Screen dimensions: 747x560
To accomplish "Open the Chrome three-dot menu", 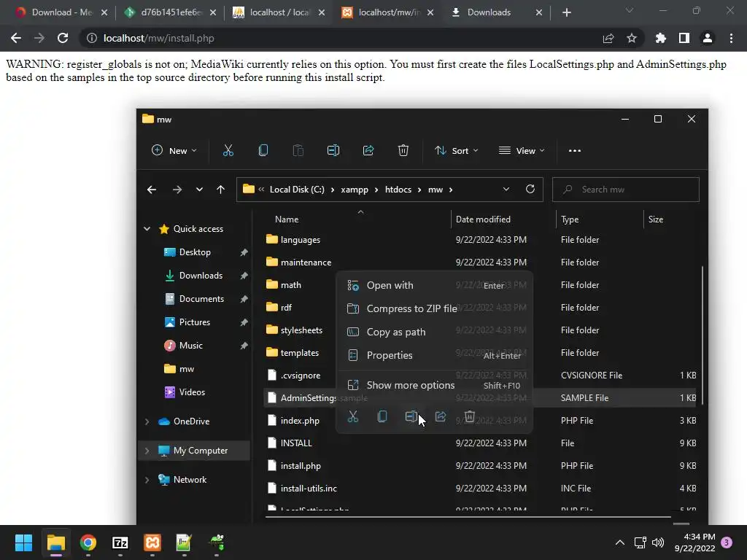I will (x=731, y=38).
